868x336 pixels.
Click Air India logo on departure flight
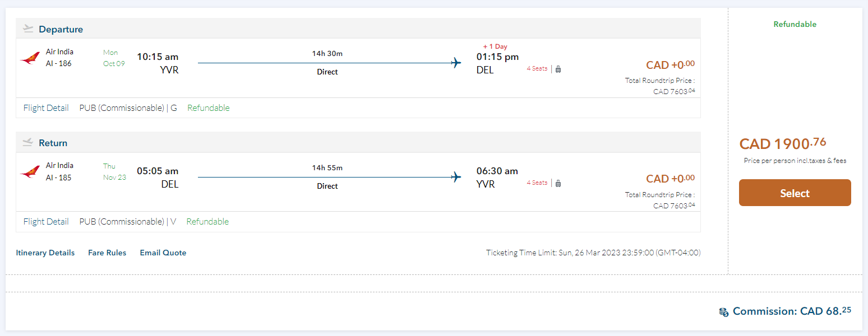[30, 58]
